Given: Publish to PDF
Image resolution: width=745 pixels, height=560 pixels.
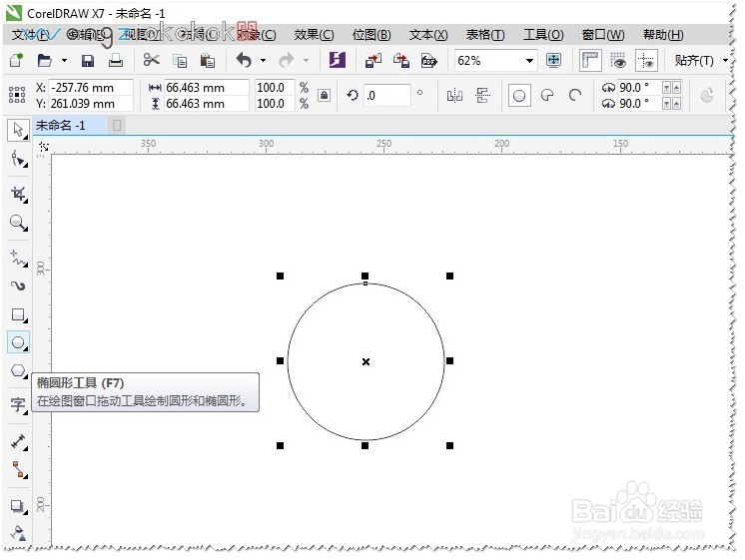Looking at the screenshot, I should click(429, 61).
